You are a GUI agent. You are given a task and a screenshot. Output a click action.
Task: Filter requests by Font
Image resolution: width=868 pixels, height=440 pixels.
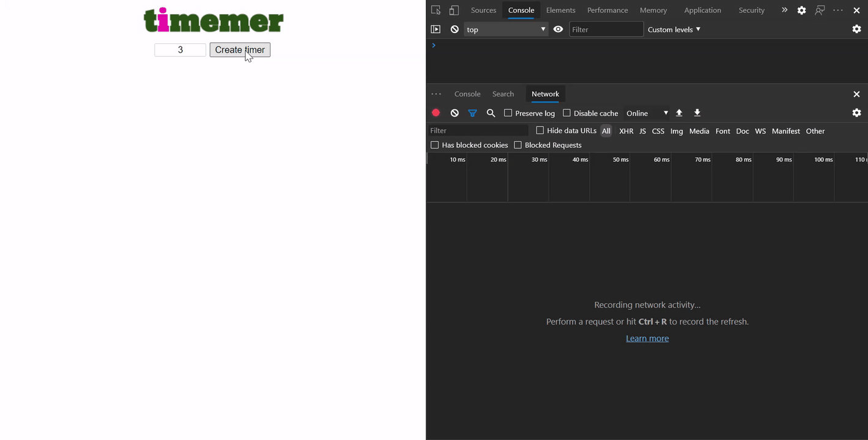(722, 131)
